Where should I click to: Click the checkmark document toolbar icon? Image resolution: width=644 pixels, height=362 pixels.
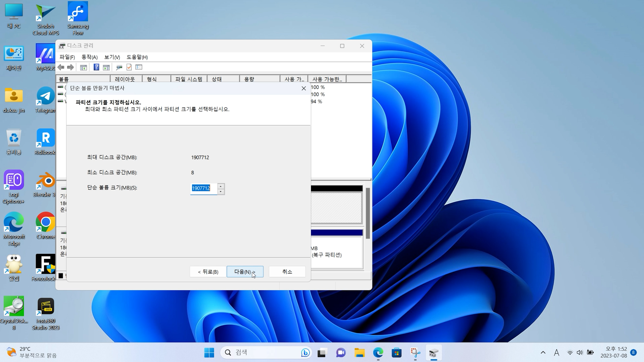[129, 67]
